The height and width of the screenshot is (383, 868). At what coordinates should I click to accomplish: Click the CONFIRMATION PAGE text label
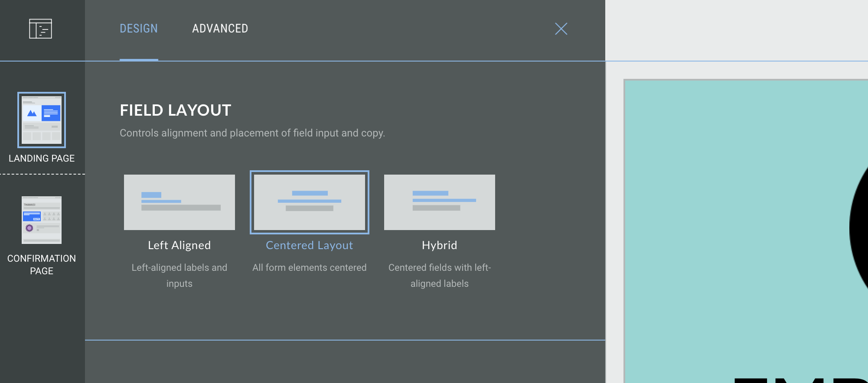click(x=42, y=264)
